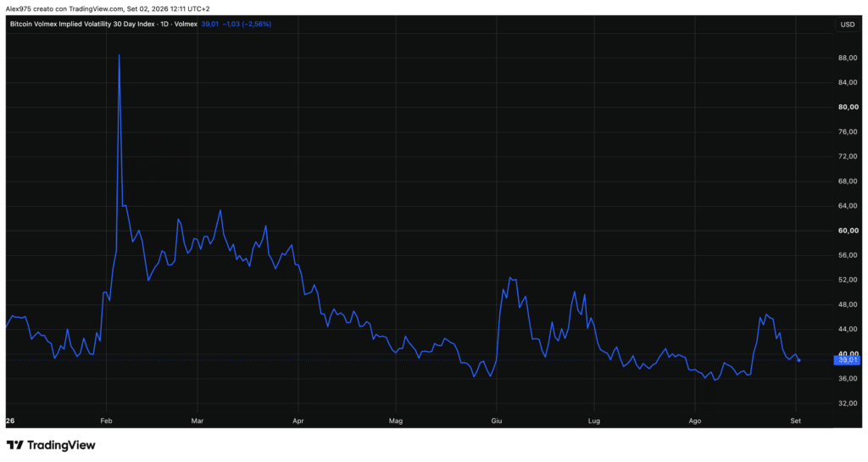This screenshot has height=462, width=868.
Task: Click the 76,00 price axis label
Action: (848, 131)
